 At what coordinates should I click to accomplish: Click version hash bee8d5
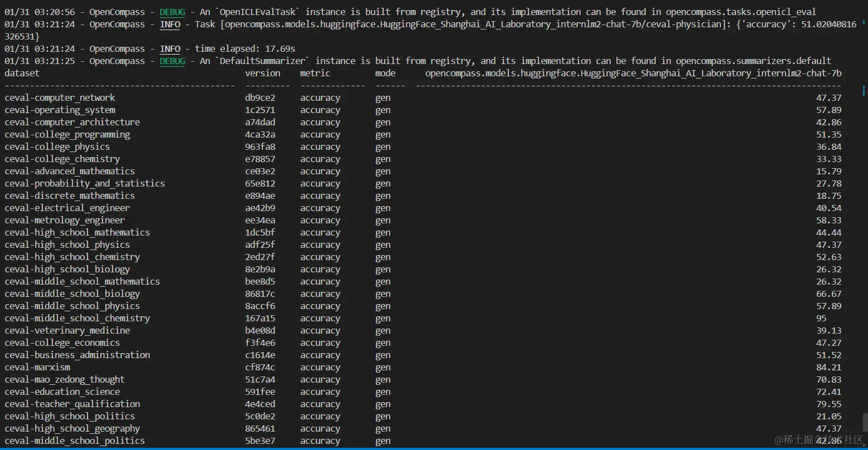pos(260,281)
